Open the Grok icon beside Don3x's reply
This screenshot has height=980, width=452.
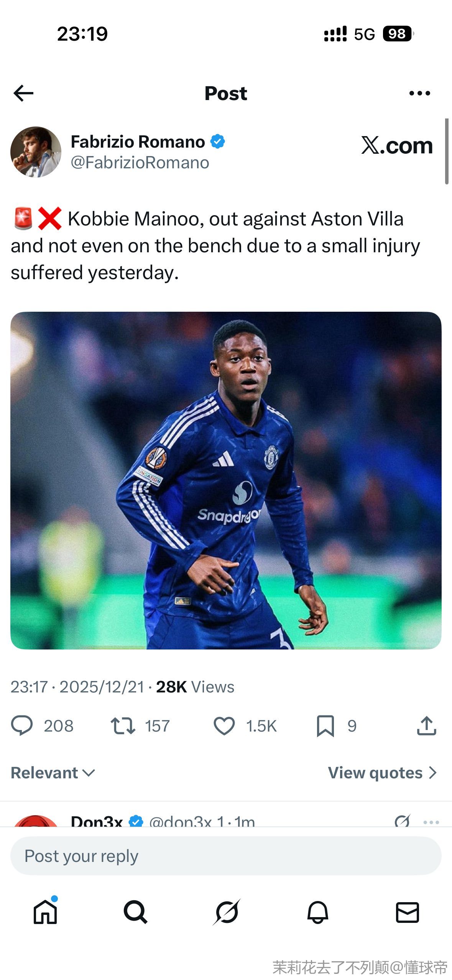point(402,821)
